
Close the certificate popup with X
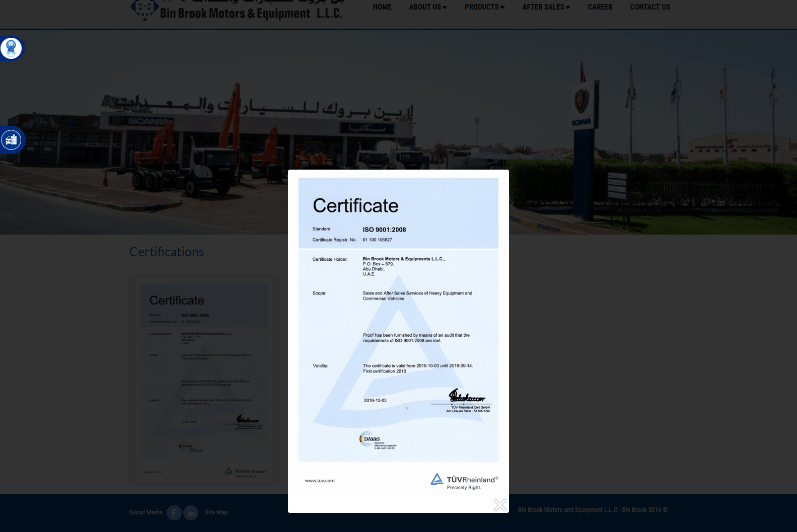click(x=500, y=505)
